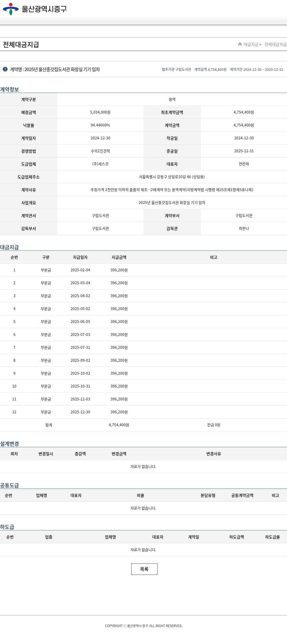The width and height of the screenshot is (287, 644).
Task: Click the 공동계약금액 column header
Action: 242,495
